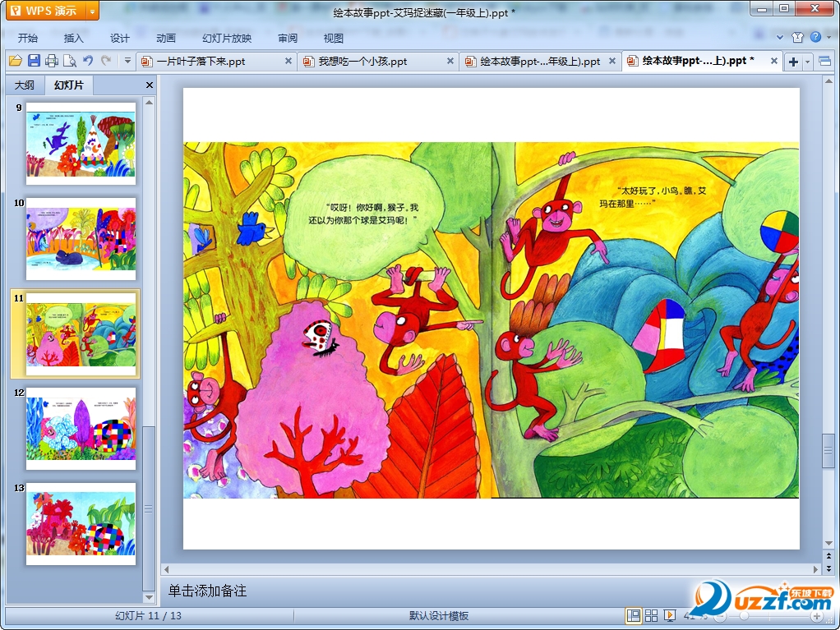Close the 绘本故事ppt-...年级上).ppt tab
This screenshot has width=840, height=630.
tap(612, 61)
